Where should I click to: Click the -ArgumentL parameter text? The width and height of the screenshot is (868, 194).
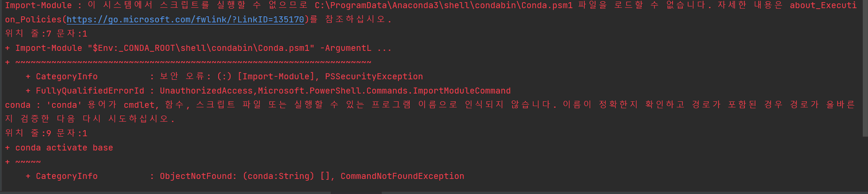point(345,48)
